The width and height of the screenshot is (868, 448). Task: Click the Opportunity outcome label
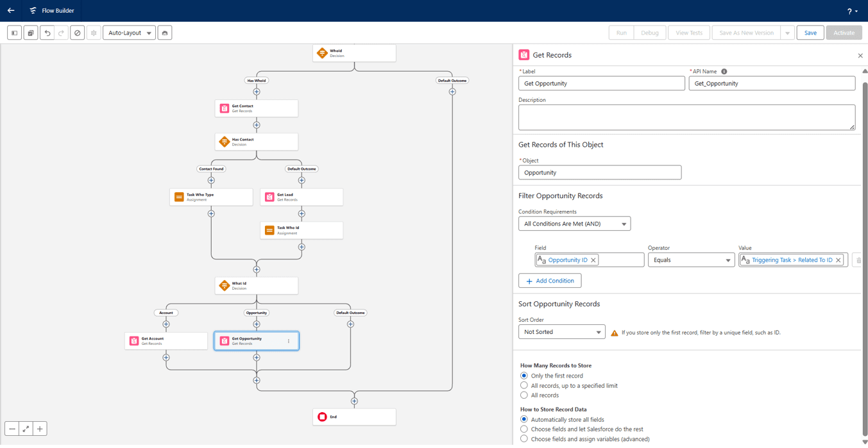click(x=257, y=313)
